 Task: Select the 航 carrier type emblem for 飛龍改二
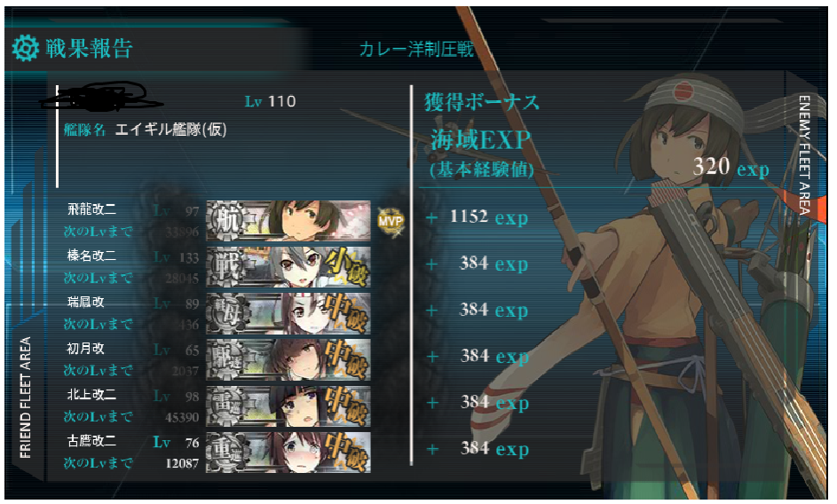(227, 220)
